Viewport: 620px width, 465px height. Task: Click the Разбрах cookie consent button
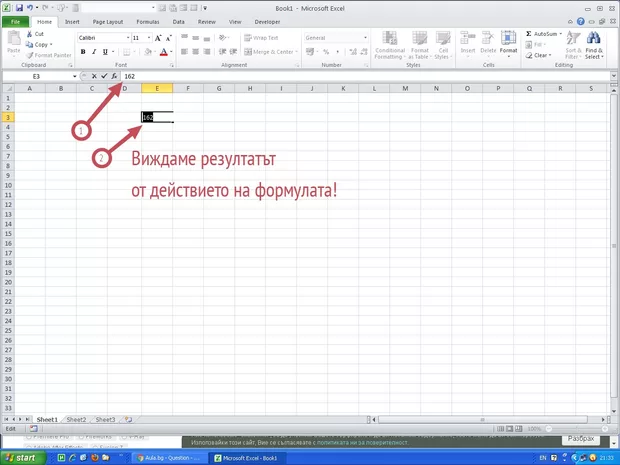(x=581, y=439)
